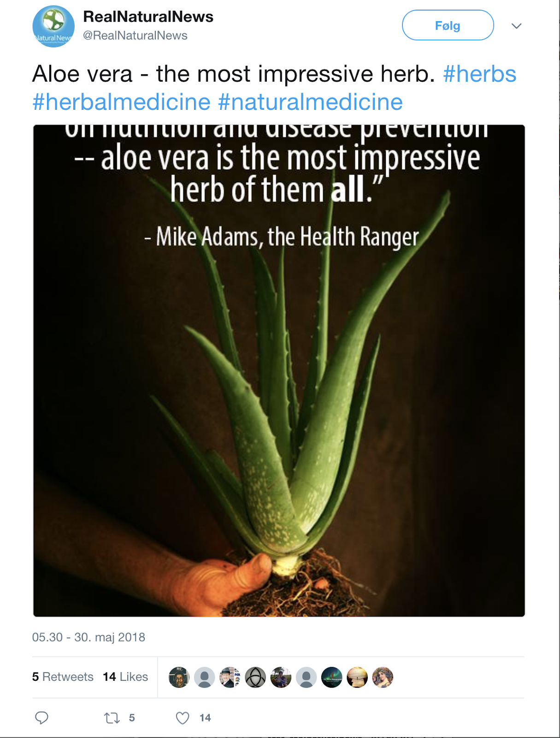560x738 pixels.
Task: Open the triquetra symbol liker avatar
Action: tap(255, 678)
